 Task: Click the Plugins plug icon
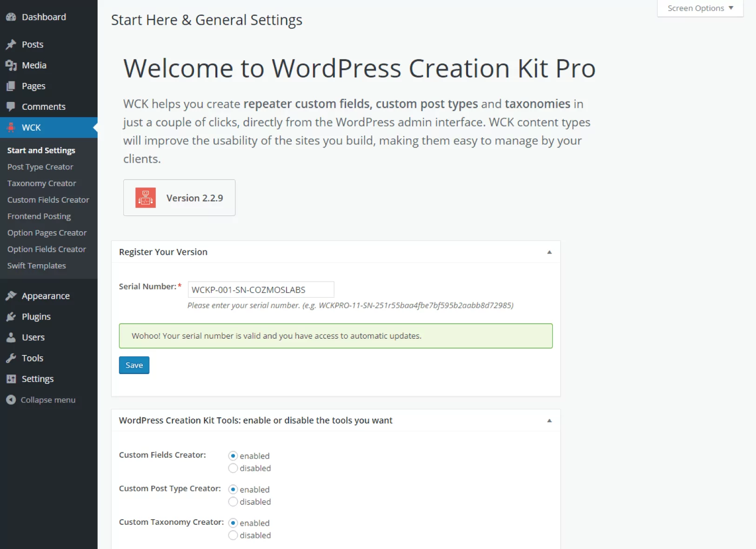click(11, 317)
